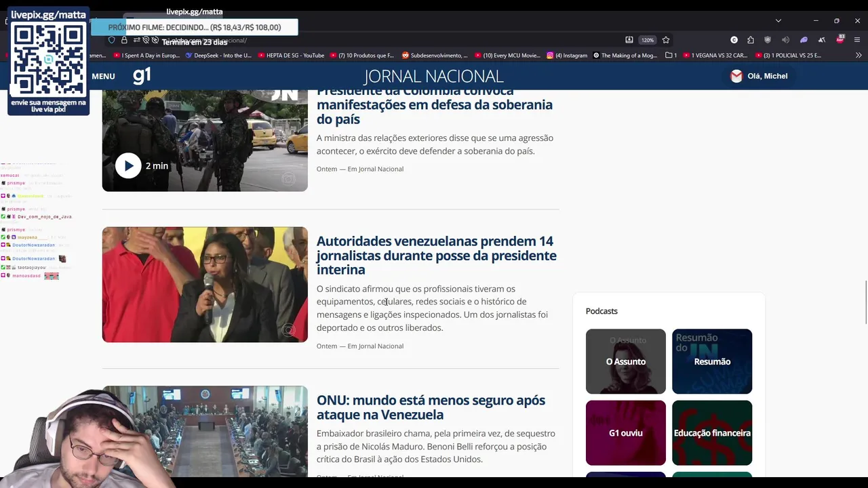The width and height of the screenshot is (868, 488).
Task: Open the HEPTA DE SG - YouTube bookmark
Action: 290,56
